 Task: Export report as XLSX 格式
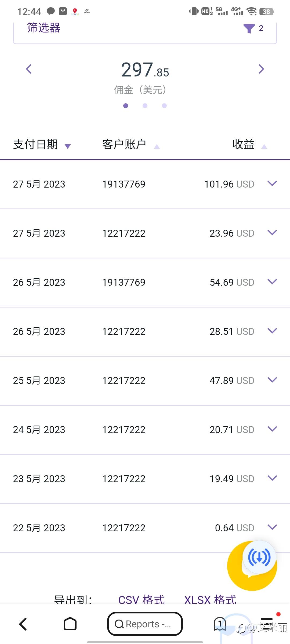tap(210, 599)
